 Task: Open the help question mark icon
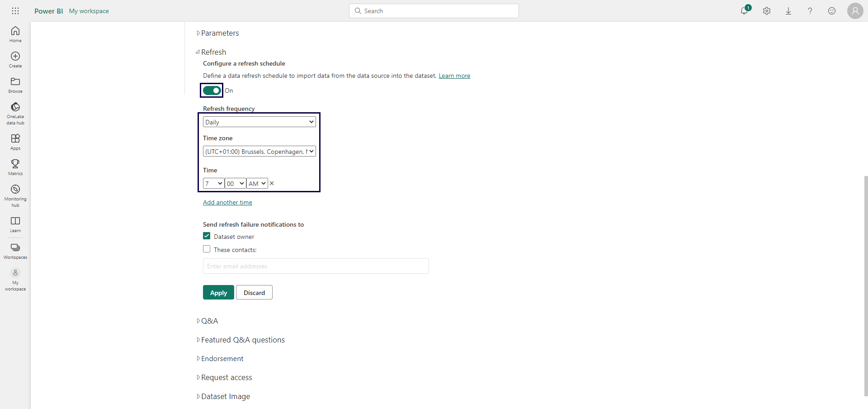coord(810,11)
